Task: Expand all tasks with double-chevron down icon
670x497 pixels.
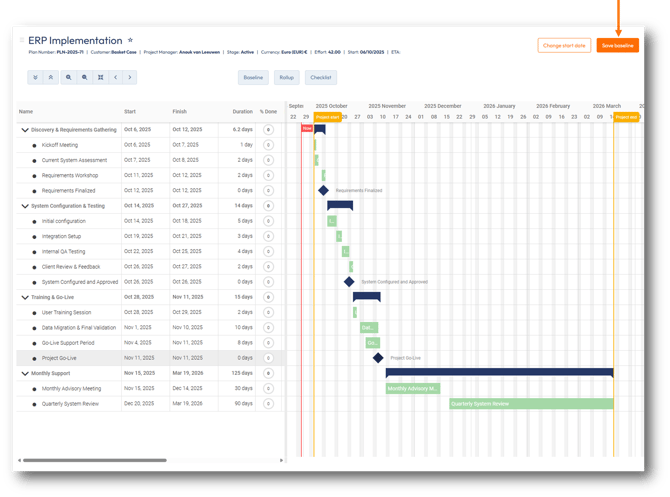Action: [35, 77]
